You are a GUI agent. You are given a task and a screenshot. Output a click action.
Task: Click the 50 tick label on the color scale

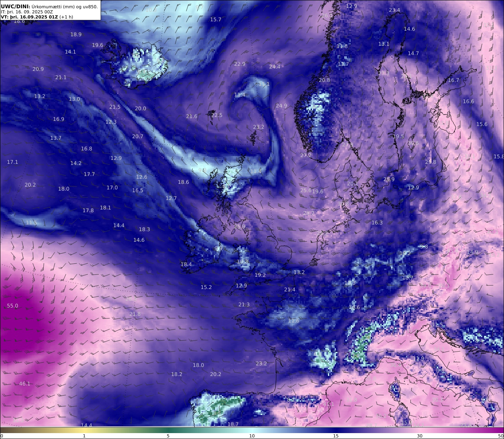tap(501, 436)
